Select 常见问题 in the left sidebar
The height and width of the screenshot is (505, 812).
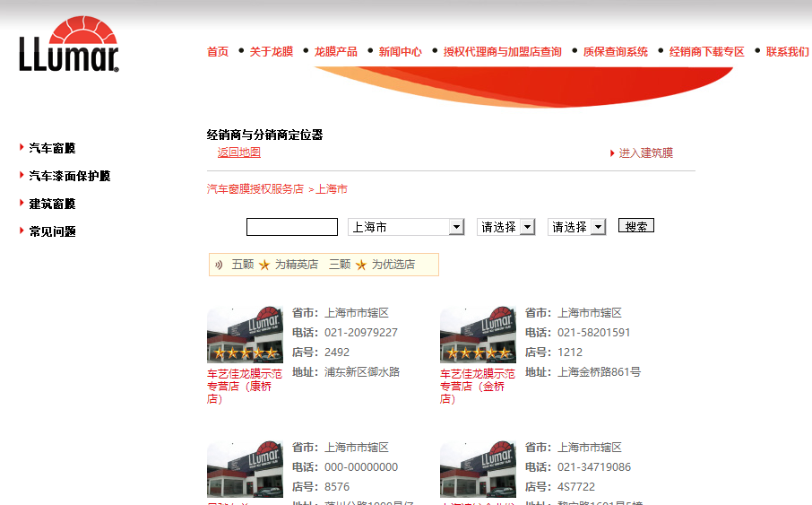(52, 231)
